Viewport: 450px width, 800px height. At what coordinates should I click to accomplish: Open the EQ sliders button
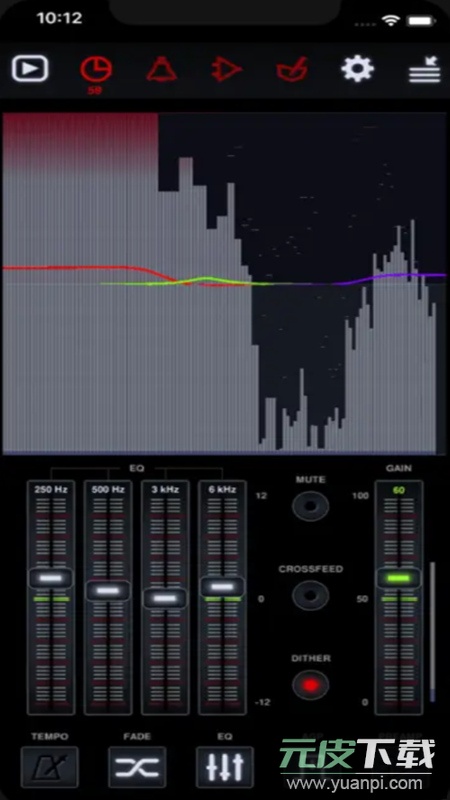224,767
